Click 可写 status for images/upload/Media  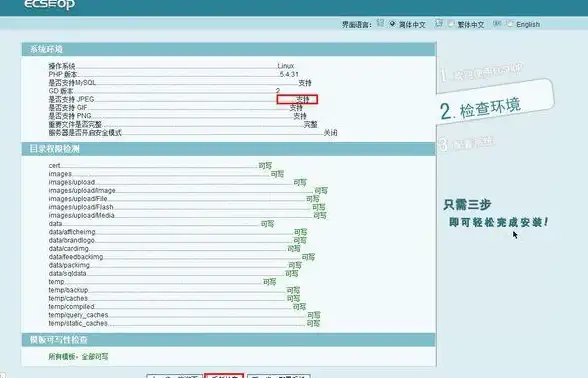[x=320, y=215]
